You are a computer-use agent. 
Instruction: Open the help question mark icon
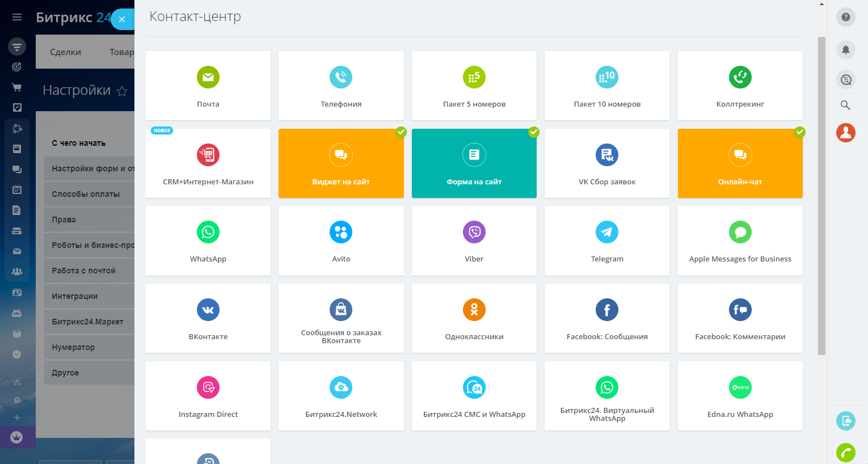point(846,17)
